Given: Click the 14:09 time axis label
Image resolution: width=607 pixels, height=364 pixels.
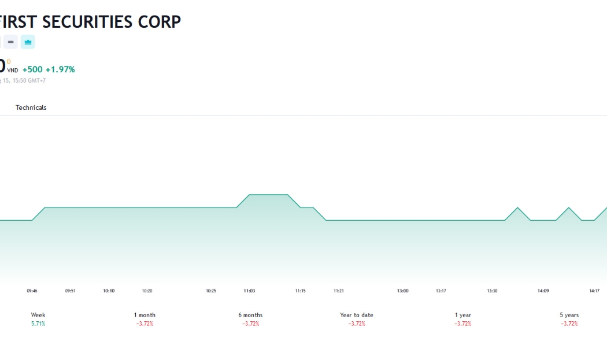Looking at the screenshot, I should pos(543,291).
